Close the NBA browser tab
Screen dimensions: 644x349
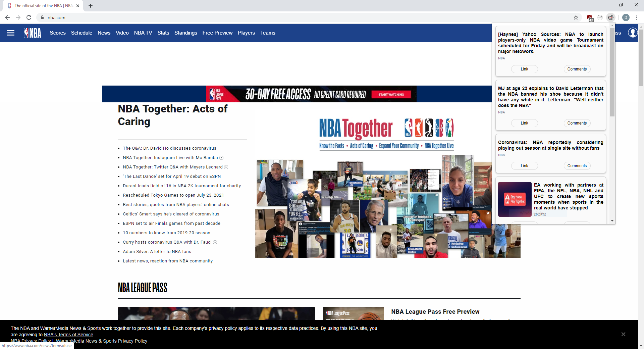coord(78,6)
